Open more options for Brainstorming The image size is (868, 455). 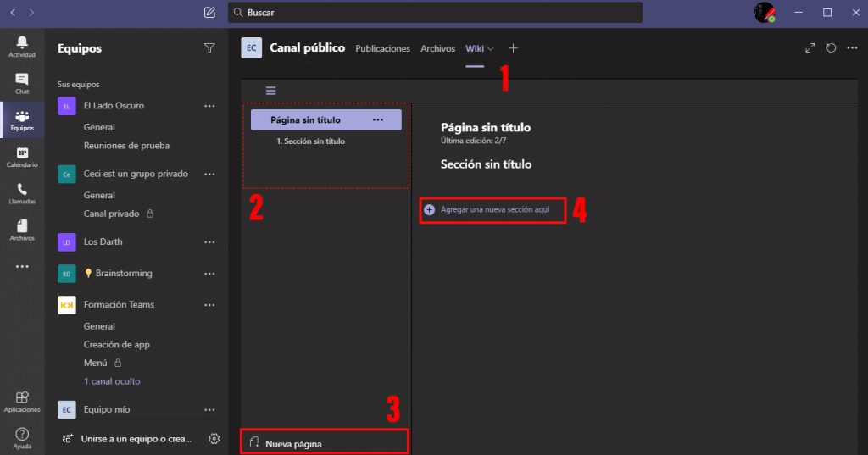[209, 274]
